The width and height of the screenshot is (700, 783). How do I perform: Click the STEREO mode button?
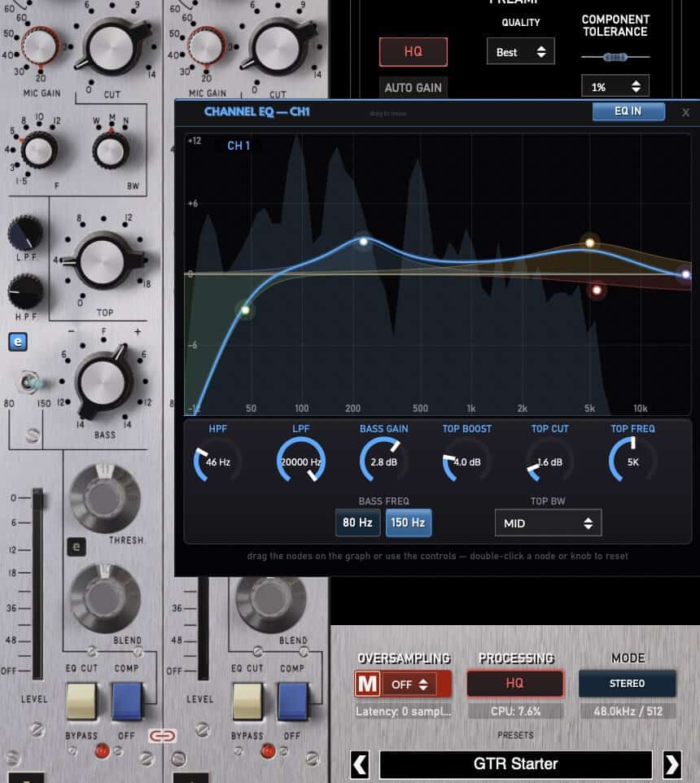click(x=627, y=683)
